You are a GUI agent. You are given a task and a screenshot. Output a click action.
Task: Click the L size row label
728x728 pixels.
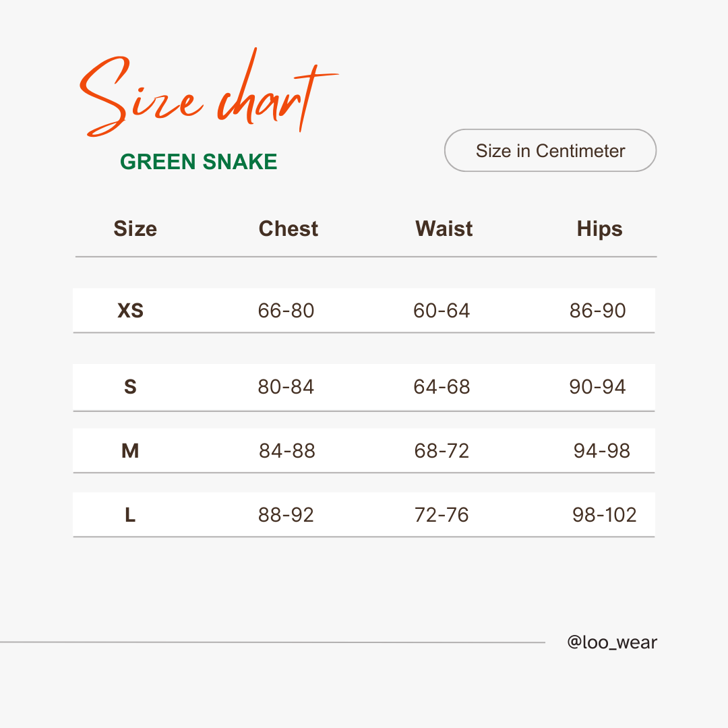[131, 515]
